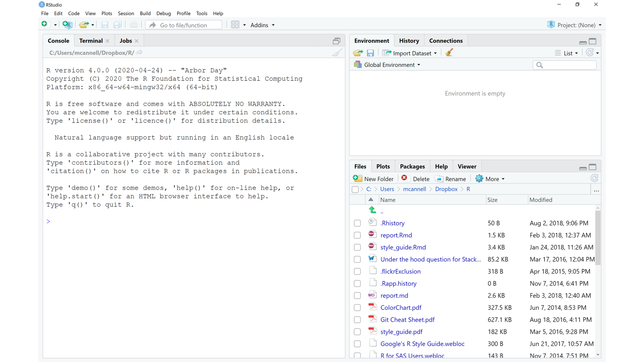
Task: Click the Print toolbar icon
Action: tap(134, 25)
